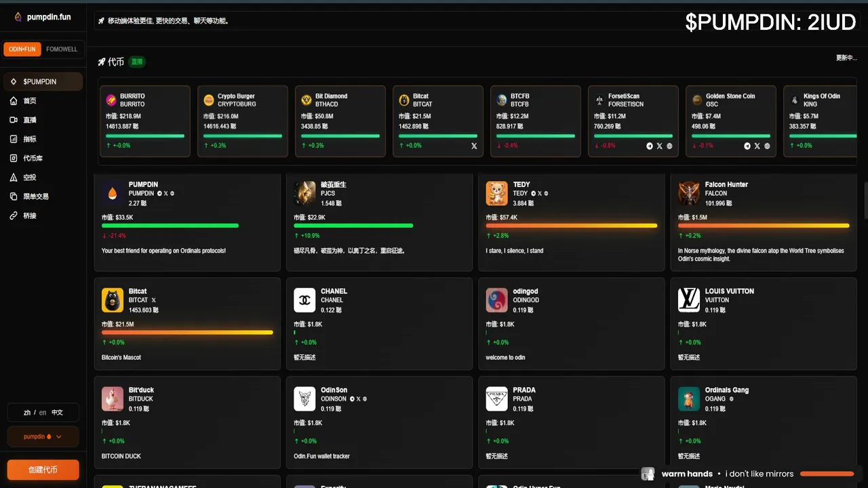Open X link on TEDY card
Image resolution: width=868 pixels, height=488 pixels.
pos(539,193)
